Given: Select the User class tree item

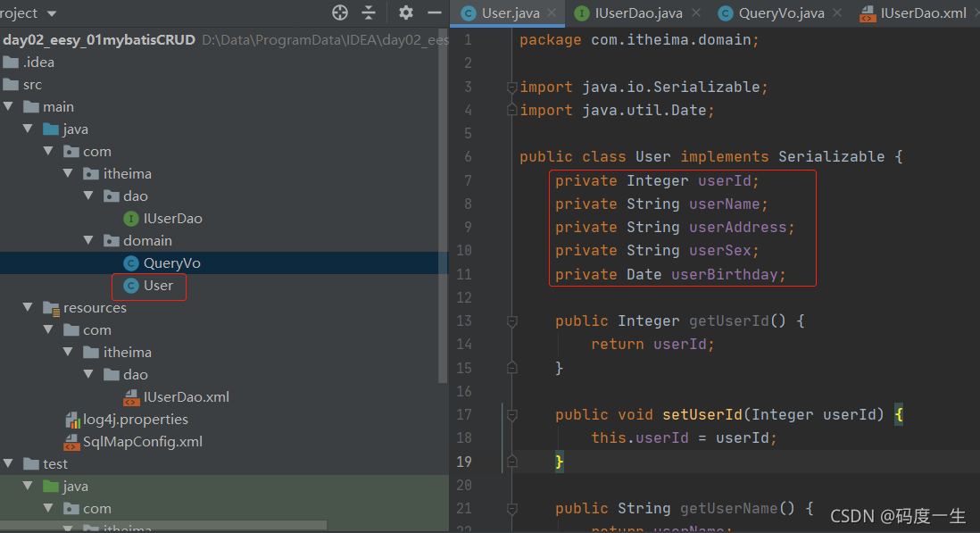Looking at the screenshot, I should (158, 286).
